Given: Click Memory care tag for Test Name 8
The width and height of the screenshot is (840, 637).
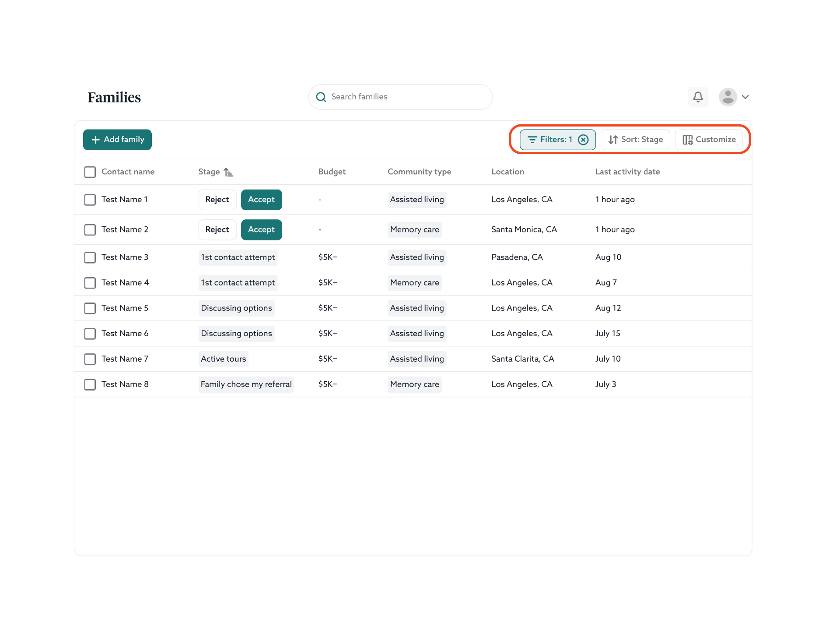Looking at the screenshot, I should (x=415, y=384).
